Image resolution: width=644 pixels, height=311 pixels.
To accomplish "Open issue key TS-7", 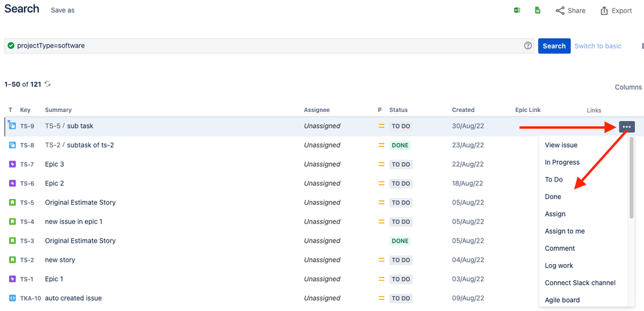I will (27, 164).
